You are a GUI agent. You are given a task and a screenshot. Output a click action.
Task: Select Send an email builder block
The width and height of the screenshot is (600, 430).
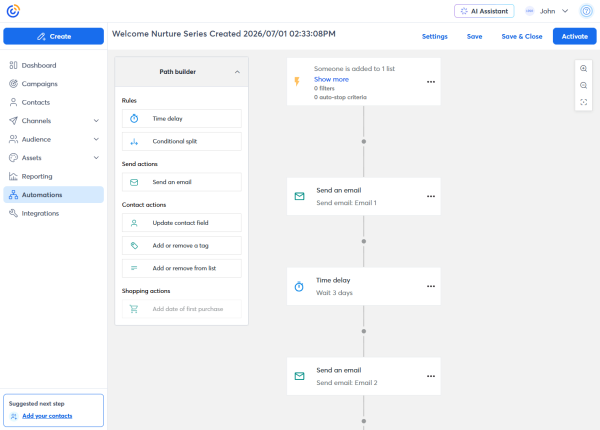pos(182,182)
